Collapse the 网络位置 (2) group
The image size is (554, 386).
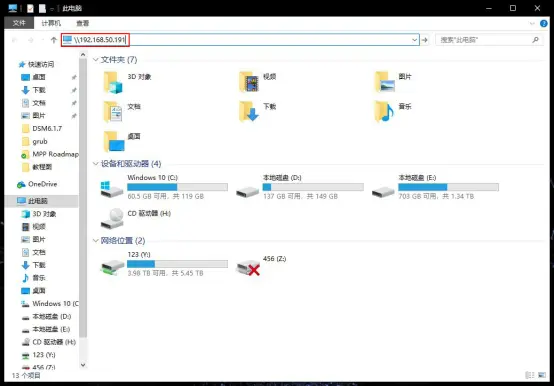95,240
